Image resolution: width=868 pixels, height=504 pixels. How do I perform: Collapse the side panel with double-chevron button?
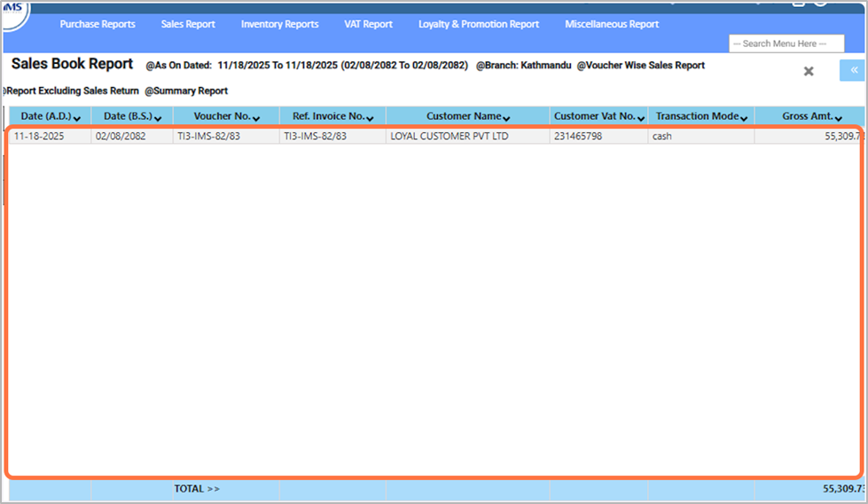point(853,70)
